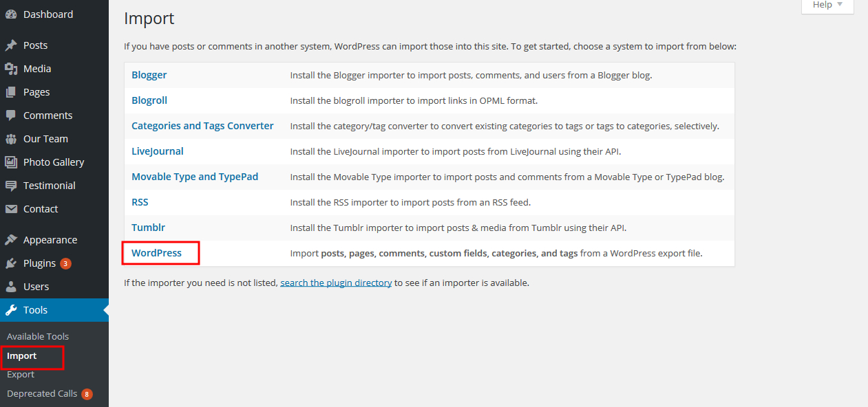Click the WordPress importer link
868x407 pixels.
pos(157,253)
